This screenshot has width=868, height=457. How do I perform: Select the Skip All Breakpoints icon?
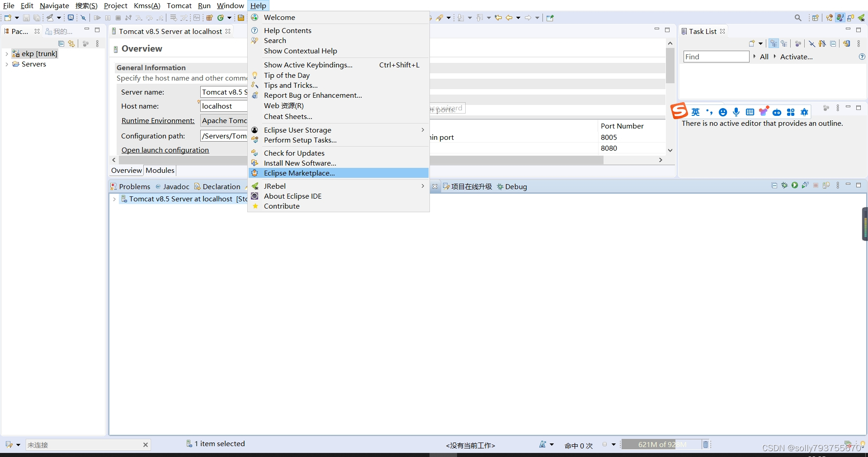[84, 18]
